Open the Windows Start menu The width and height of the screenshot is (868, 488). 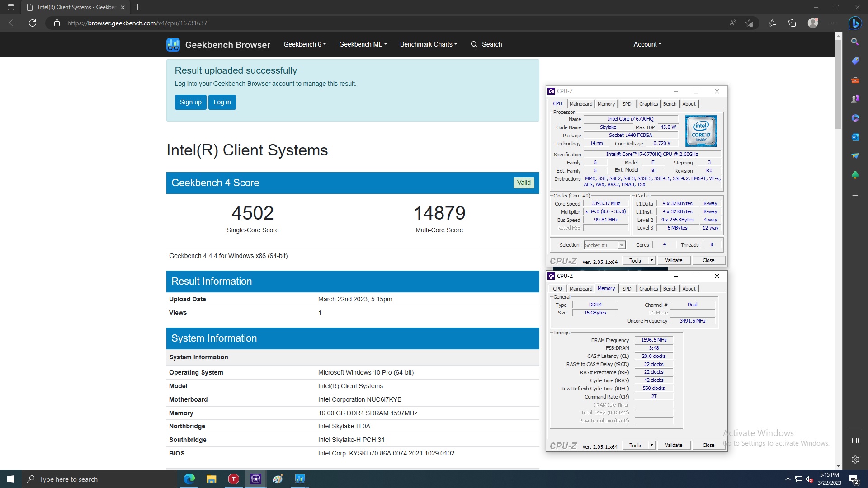click(x=11, y=479)
